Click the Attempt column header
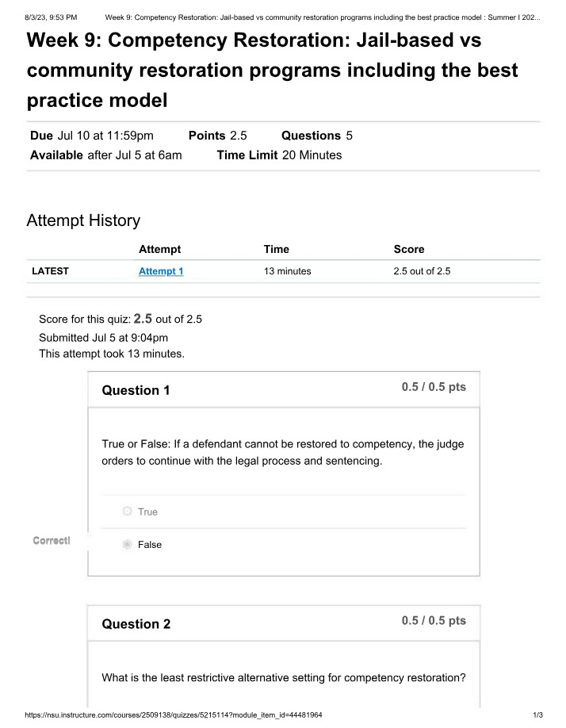Screen dimensions: 566x728 (160, 249)
